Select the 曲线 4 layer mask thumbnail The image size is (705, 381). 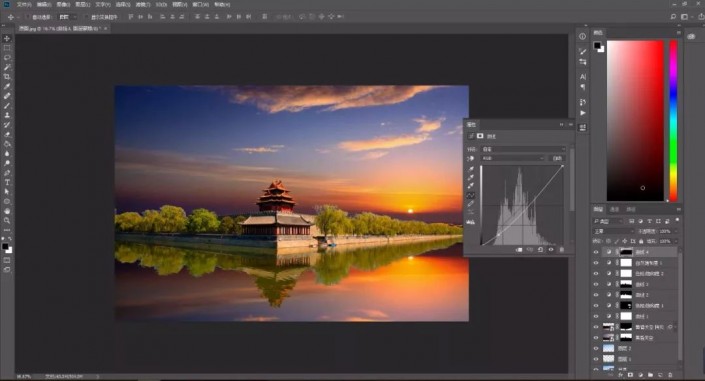[x=626, y=252]
